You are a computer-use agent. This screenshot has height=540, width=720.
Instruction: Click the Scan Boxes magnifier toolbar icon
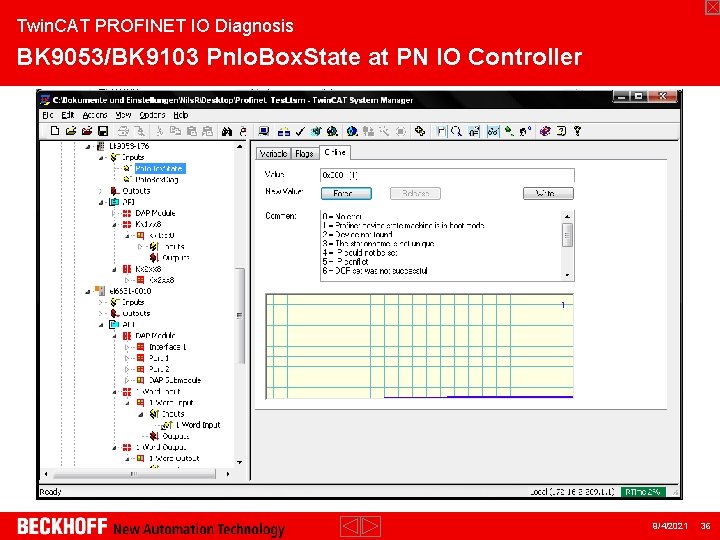click(456, 131)
